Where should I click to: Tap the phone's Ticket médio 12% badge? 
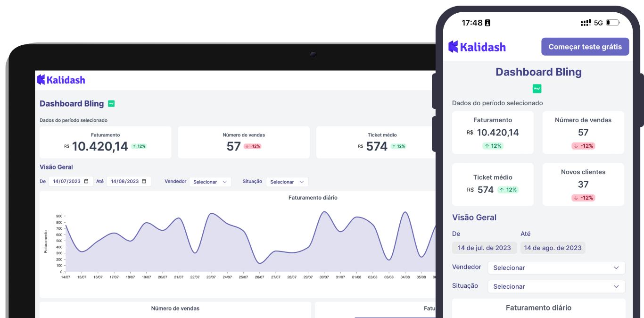click(x=508, y=190)
